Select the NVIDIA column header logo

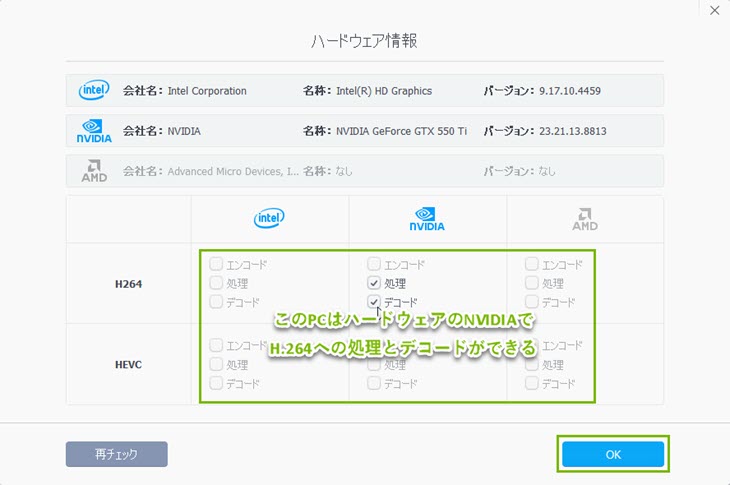click(x=428, y=219)
